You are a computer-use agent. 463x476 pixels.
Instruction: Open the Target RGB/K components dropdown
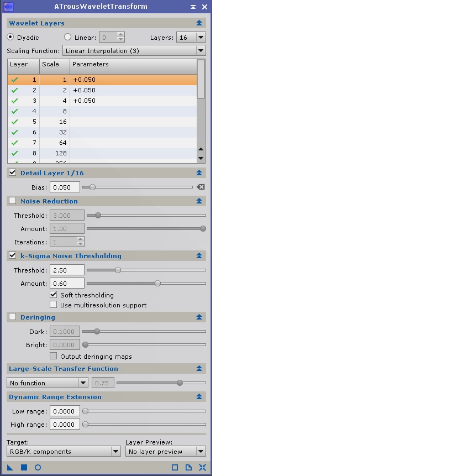(x=64, y=452)
